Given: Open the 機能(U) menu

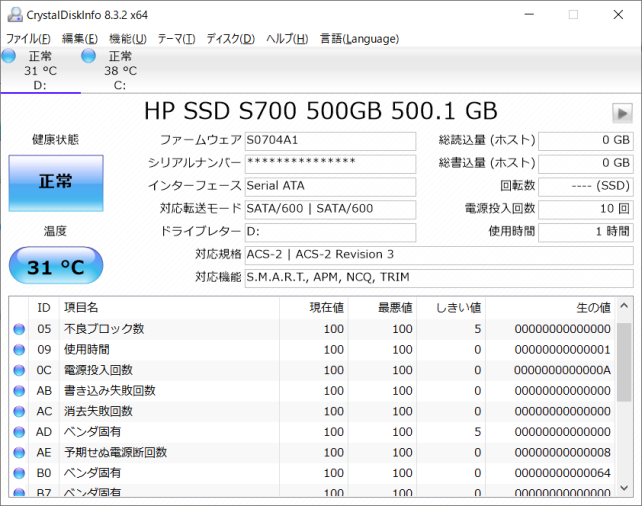Looking at the screenshot, I should tap(127, 39).
